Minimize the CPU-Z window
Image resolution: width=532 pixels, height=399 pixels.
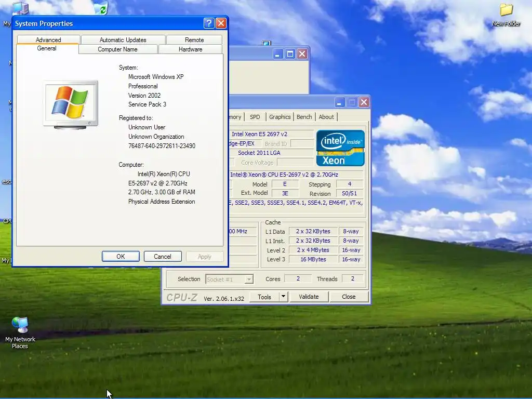pyautogui.click(x=339, y=102)
